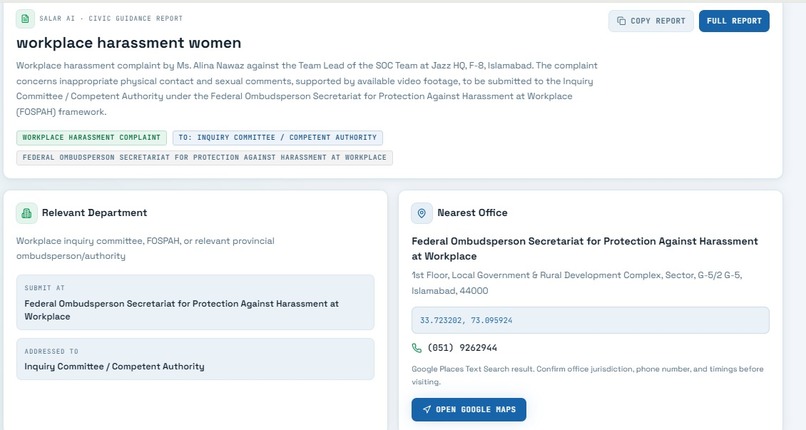806x430 pixels.
Task: Copy the report with Copy Report button
Action: [x=651, y=21]
